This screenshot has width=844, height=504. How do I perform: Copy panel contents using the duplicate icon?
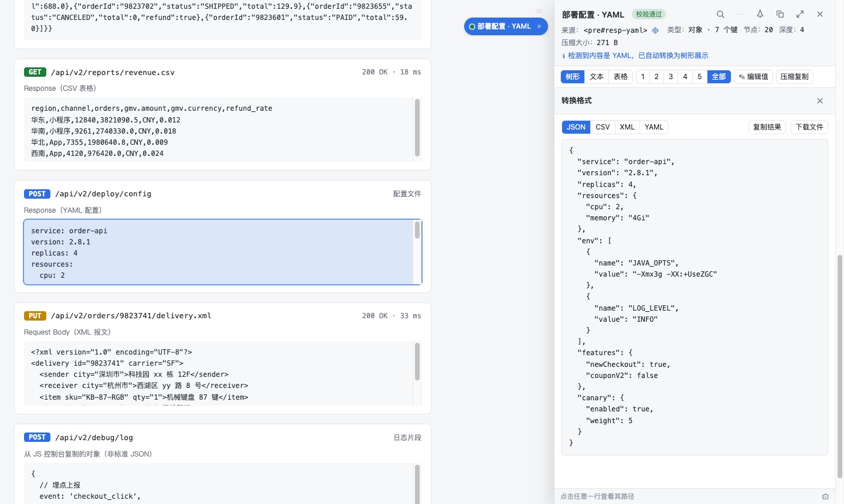(780, 14)
